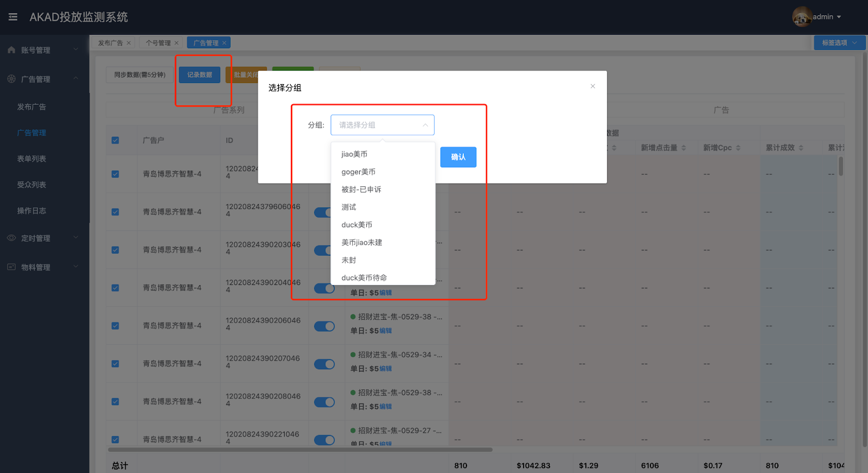Close the 选择分组 dialog
This screenshot has height=473, width=868.
pos(593,86)
